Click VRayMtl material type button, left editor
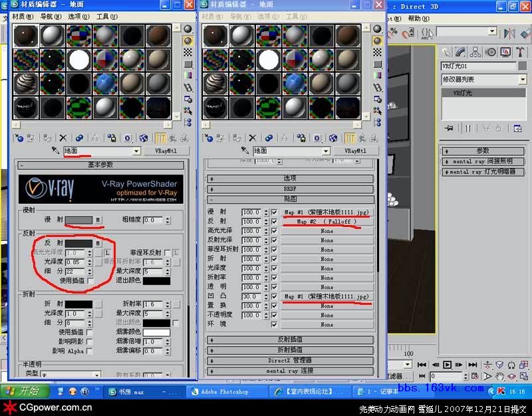This screenshot has height=416, width=532. [x=166, y=151]
